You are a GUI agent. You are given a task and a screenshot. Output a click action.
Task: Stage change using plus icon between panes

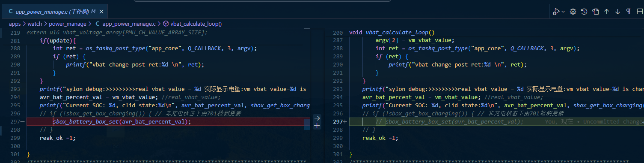tap(317, 126)
